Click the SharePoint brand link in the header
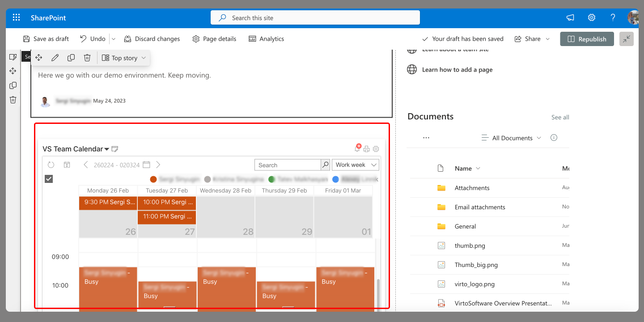 pyautogui.click(x=48, y=18)
